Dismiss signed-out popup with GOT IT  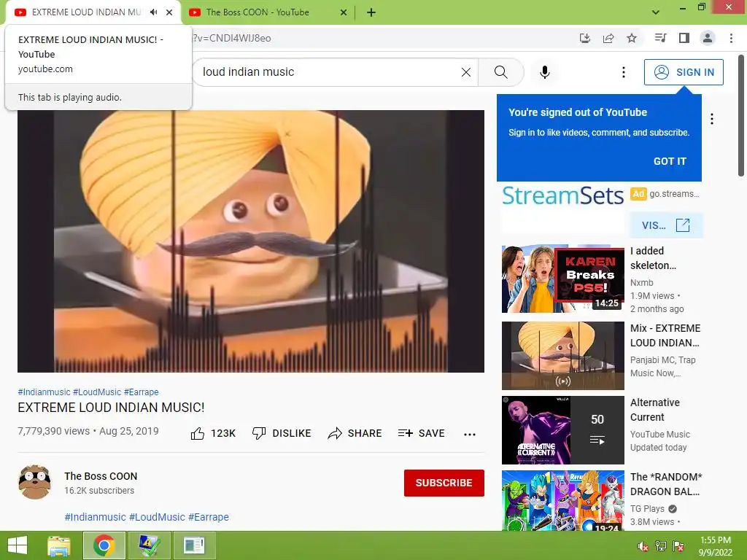(x=670, y=161)
